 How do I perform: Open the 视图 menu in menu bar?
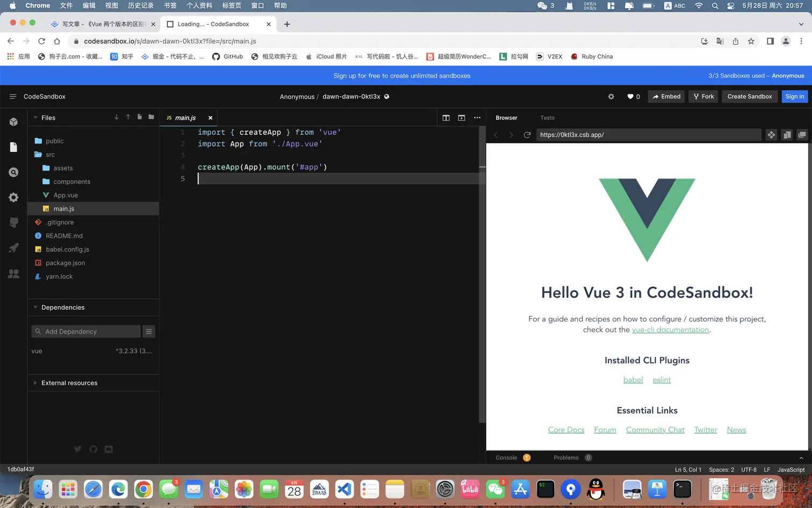[111, 5]
